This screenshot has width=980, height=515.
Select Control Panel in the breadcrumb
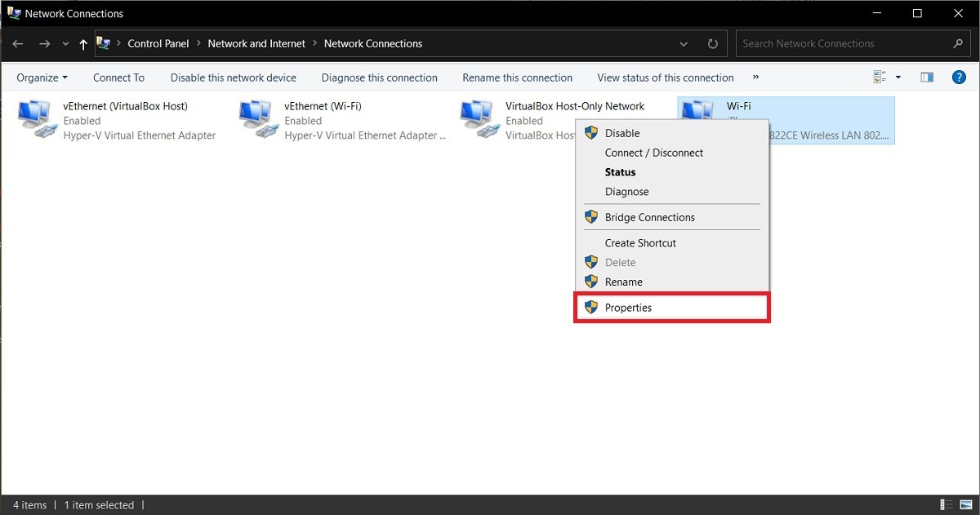coord(158,44)
